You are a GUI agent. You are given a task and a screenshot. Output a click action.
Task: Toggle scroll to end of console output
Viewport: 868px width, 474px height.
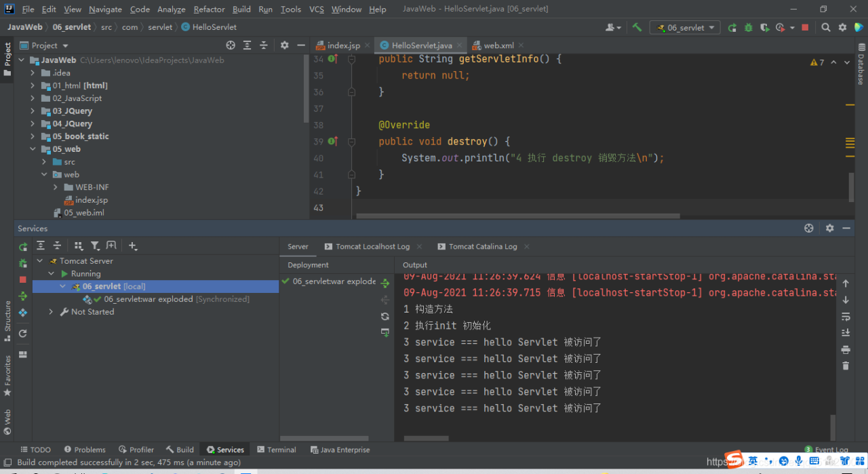click(846, 333)
